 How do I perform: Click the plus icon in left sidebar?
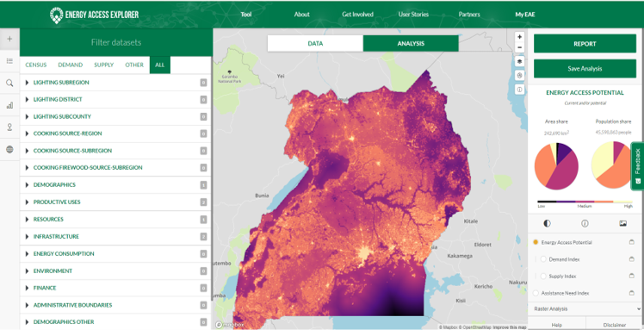tap(9, 39)
